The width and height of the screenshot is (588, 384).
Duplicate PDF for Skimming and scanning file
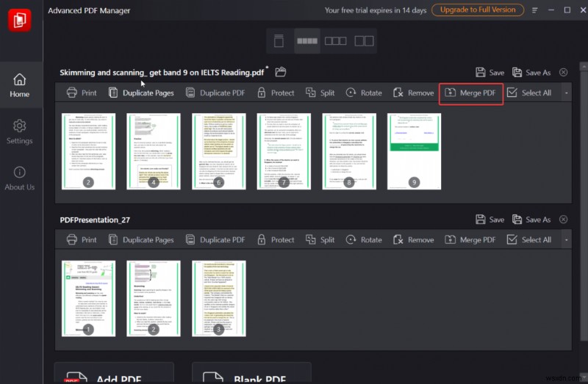click(x=215, y=93)
